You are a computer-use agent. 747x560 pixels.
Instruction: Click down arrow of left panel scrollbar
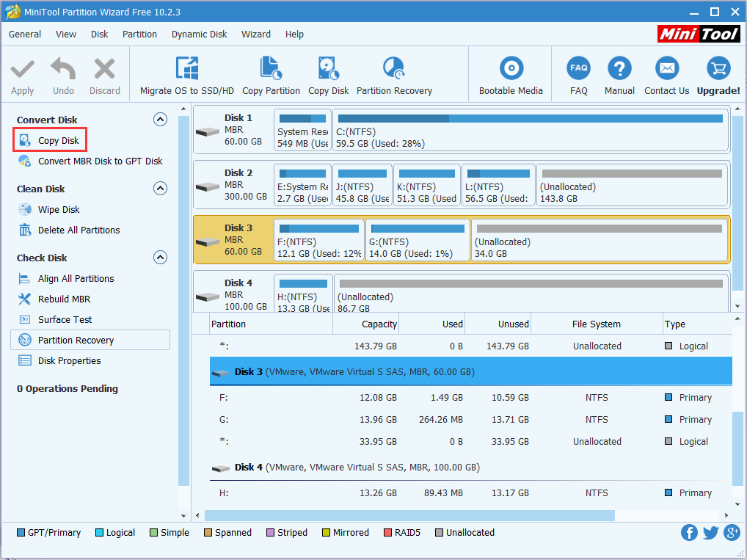(184, 515)
